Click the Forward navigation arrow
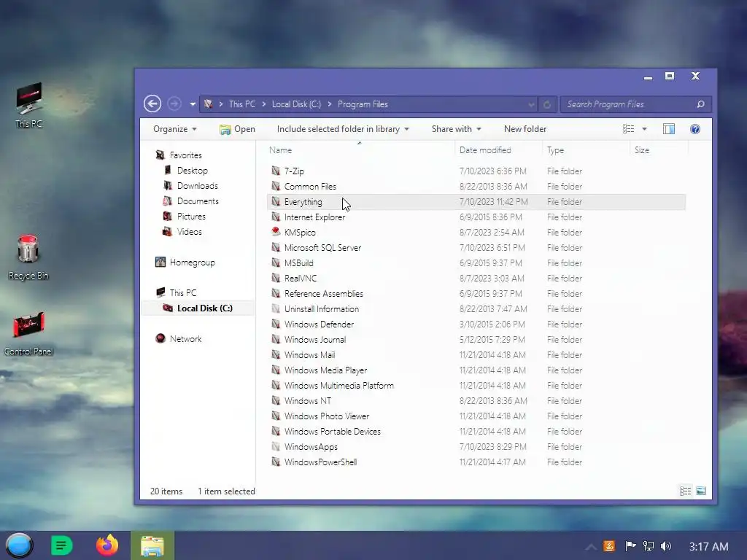 click(x=174, y=104)
